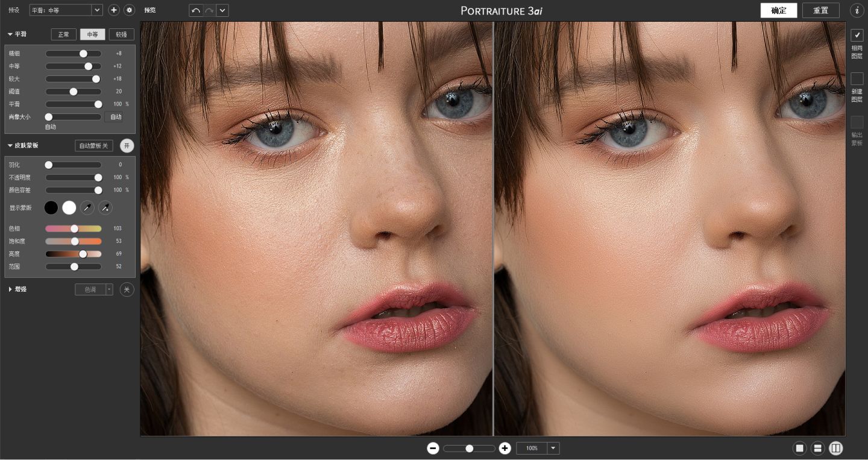Image resolution: width=868 pixels, height=460 pixels.
Task: Click the add preset plus icon
Action: coord(114,10)
